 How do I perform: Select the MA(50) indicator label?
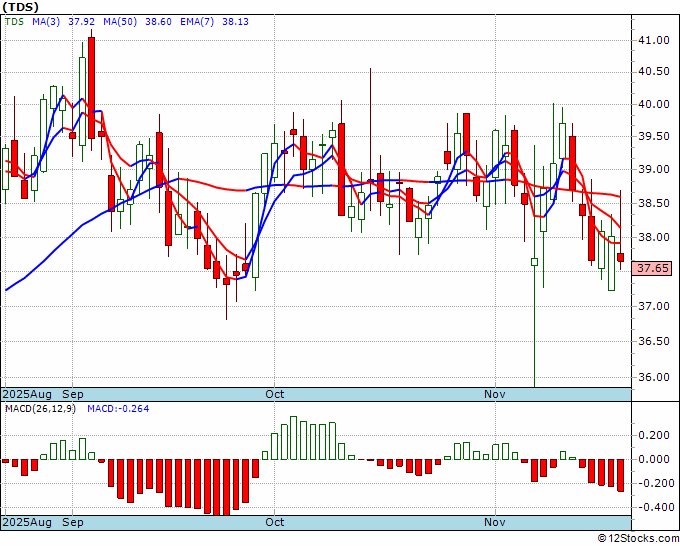[120, 22]
